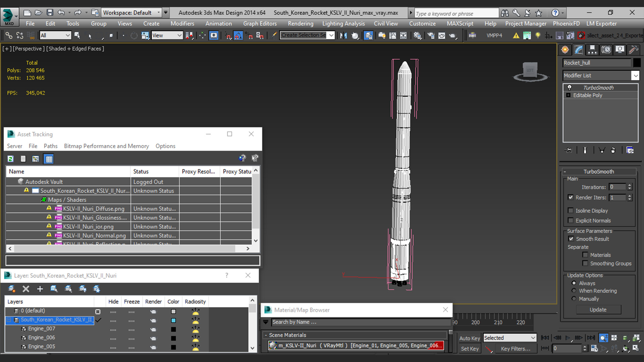Select the When Rendering radio button

(x=574, y=291)
